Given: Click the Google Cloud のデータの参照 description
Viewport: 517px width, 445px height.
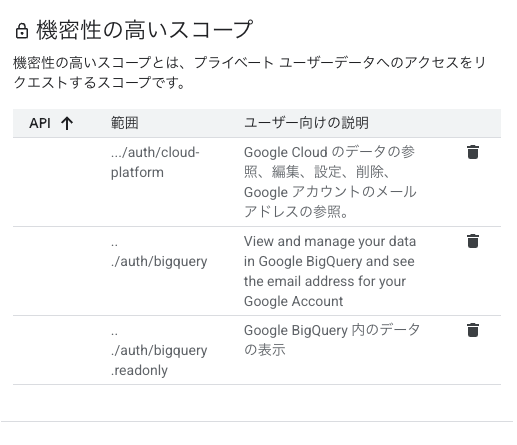Looking at the screenshot, I should [x=330, y=182].
